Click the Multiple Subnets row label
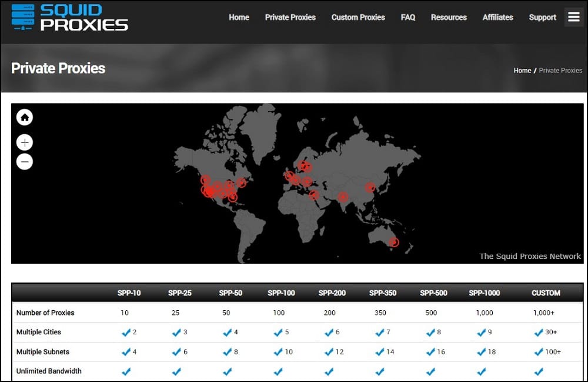This screenshot has width=588, height=382. 43,352
